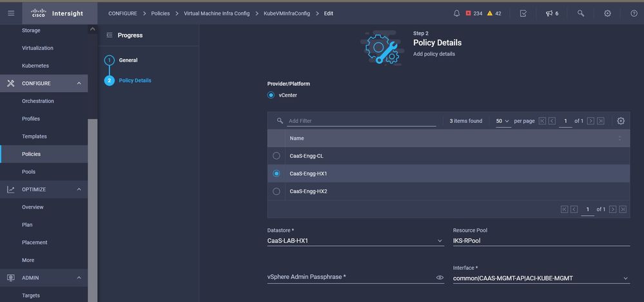
Task: Open the Datastore dropdown
Action: click(x=356, y=241)
